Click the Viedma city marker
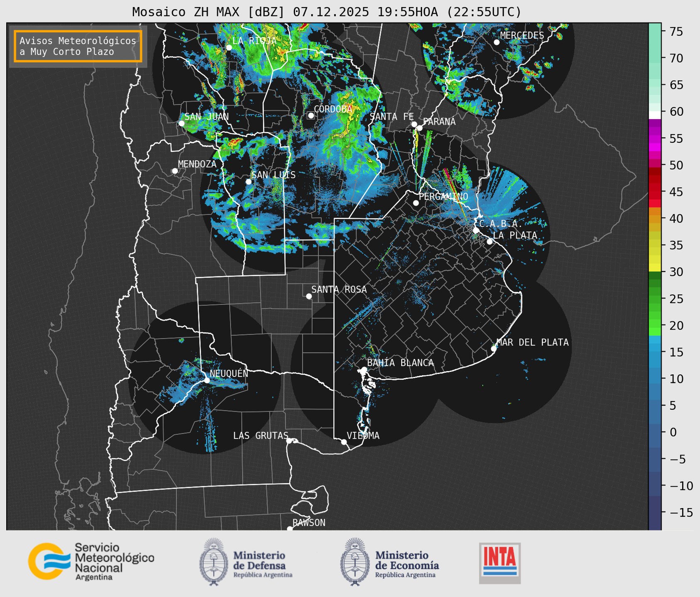This screenshot has height=597, width=700. 344,442
